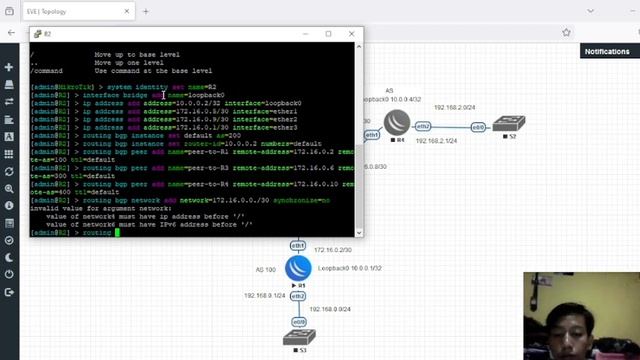This screenshot has height=360, width=640.
Task: Open the zoom magnifier sidebar icon
Action: pyautogui.click(x=9, y=189)
